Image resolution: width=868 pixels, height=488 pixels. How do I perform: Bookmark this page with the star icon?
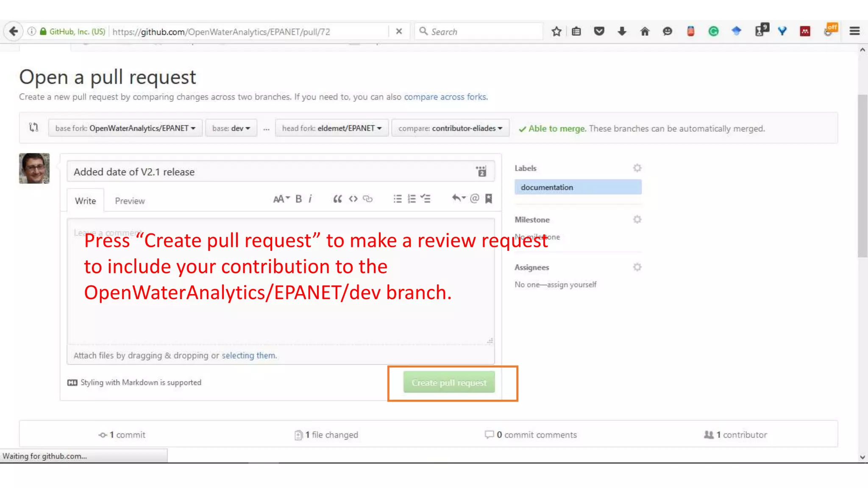point(556,31)
